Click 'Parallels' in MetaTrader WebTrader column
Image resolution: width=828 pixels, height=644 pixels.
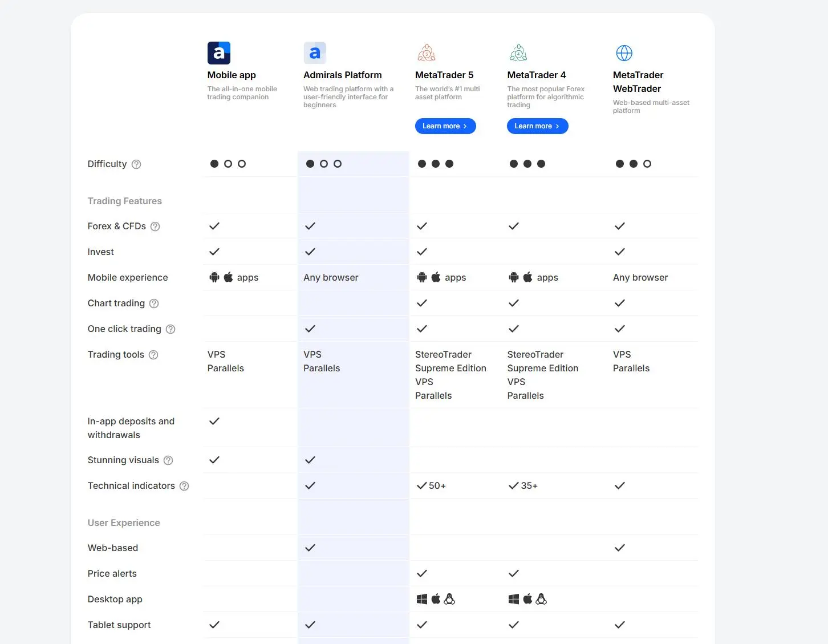tap(631, 368)
